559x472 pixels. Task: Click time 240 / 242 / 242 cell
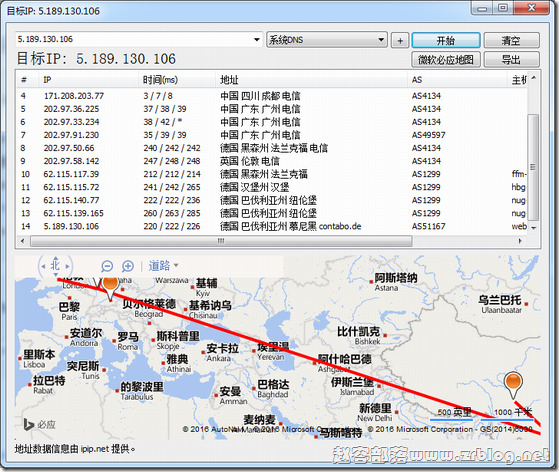tap(172, 148)
